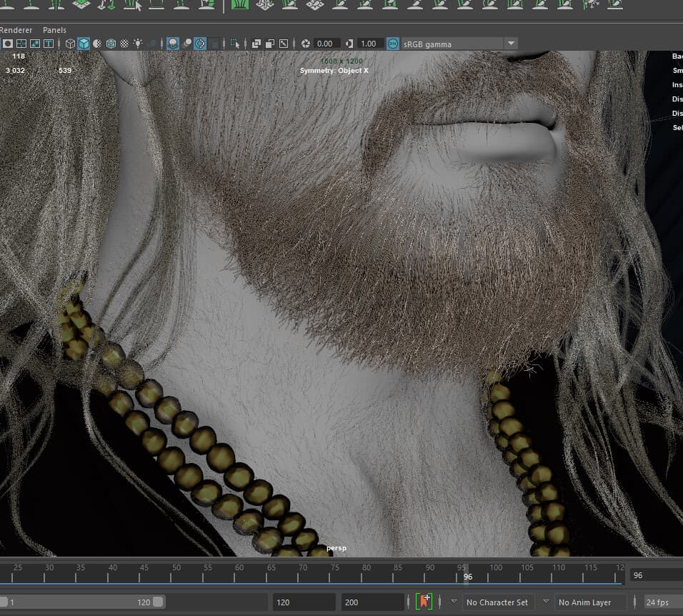This screenshot has width=683, height=616.
Task: Click the green highlighted grass shelf icon
Action: pos(239,4)
